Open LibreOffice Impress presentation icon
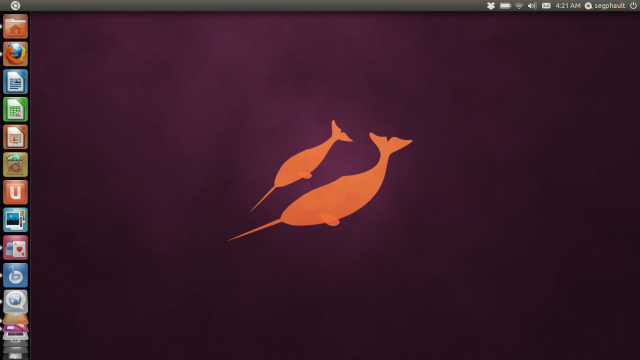The height and width of the screenshot is (360, 640). (x=16, y=137)
